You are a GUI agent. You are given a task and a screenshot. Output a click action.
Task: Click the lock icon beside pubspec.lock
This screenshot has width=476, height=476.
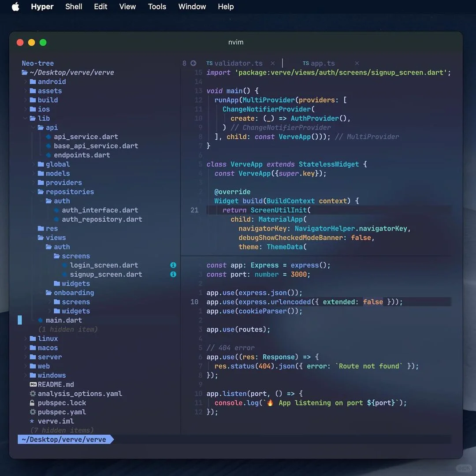point(32,403)
